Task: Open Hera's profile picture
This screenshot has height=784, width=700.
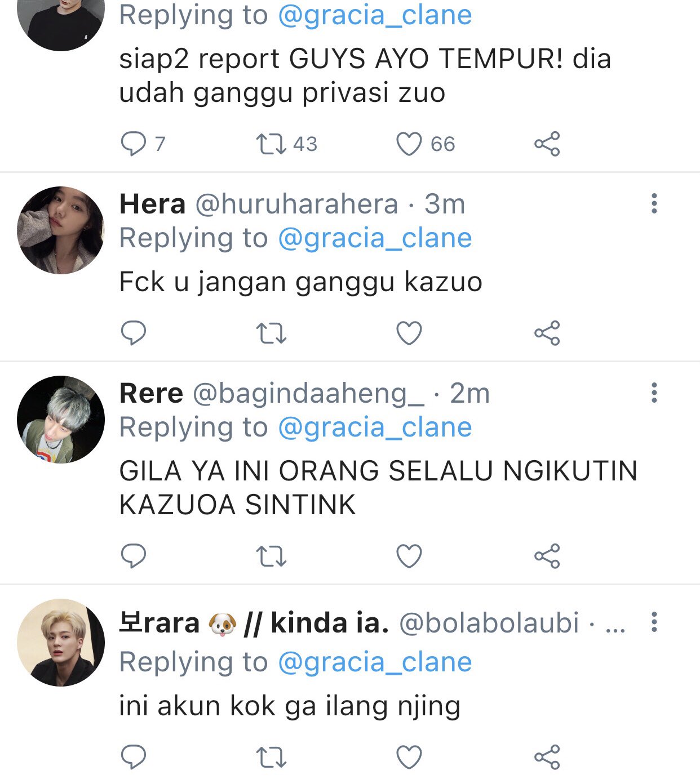Action: (x=61, y=230)
